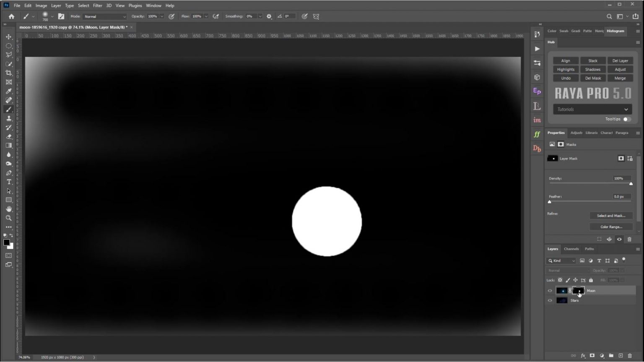644x362 pixels.
Task: Open the Add Layer Mask icon in Layers panel
Action: click(x=592, y=355)
